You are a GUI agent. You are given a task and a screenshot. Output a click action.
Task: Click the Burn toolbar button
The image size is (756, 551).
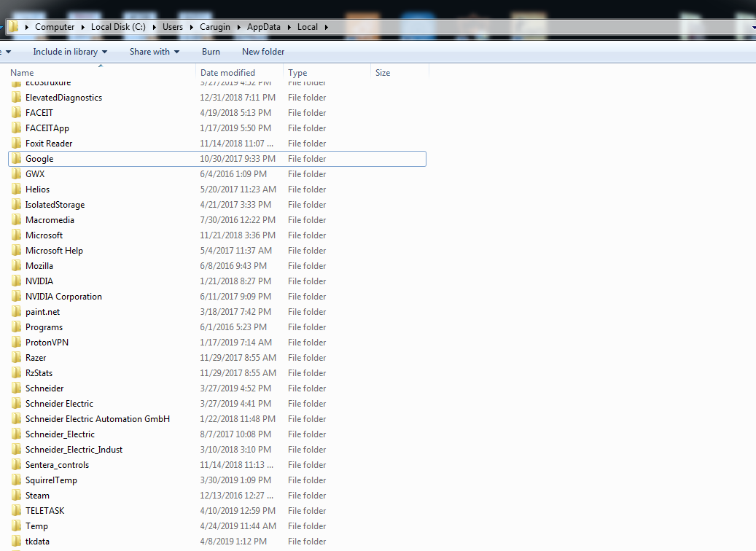pos(211,52)
